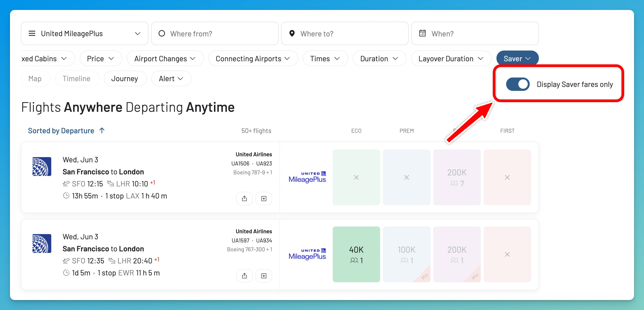Click the MileagePlus logo in the UA1506 row

(307, 177)
